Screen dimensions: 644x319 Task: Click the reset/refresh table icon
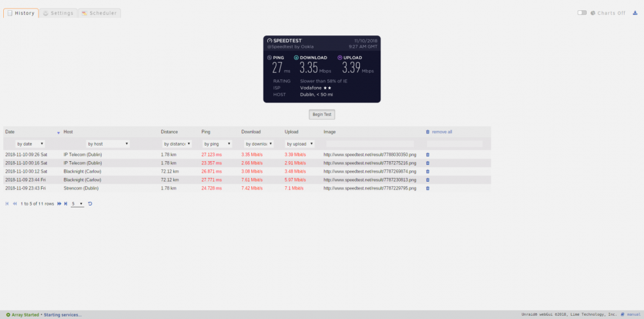click(x=90, y=204)
